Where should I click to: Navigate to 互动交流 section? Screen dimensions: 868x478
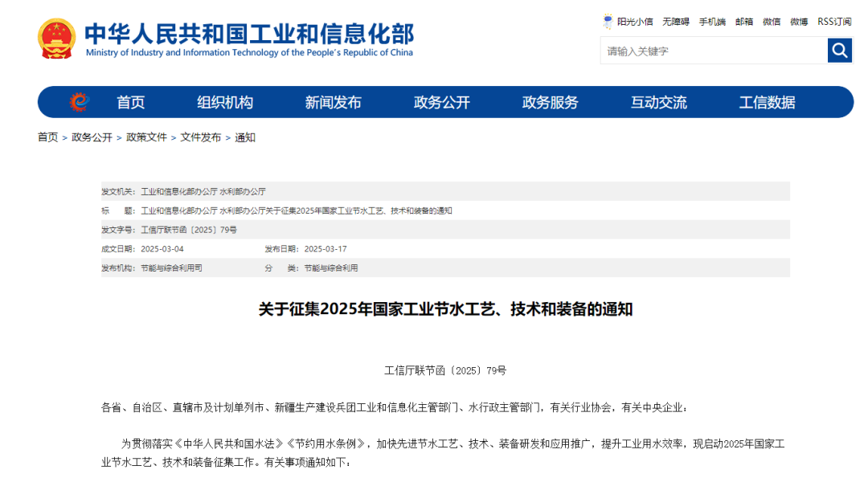click(658, 102)
